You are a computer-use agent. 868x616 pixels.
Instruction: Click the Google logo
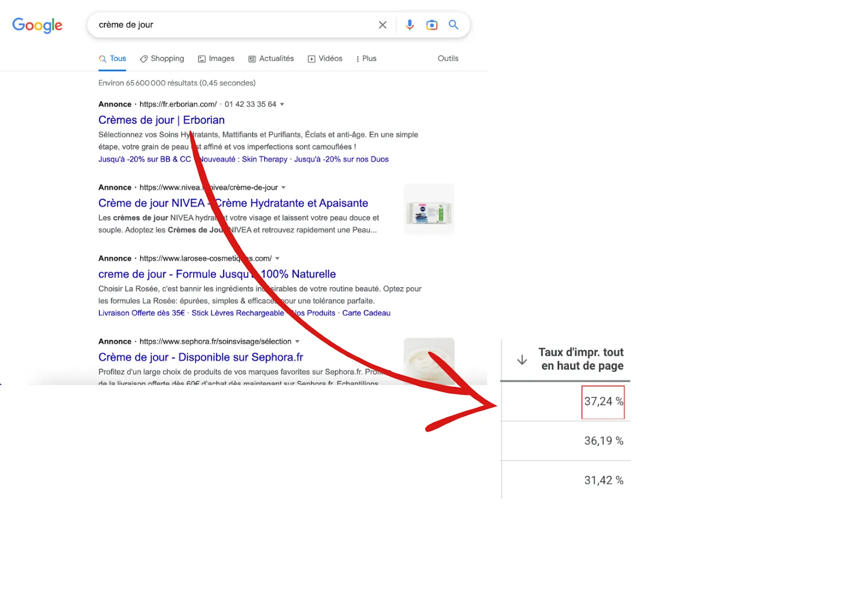click(x=37, y=25)
